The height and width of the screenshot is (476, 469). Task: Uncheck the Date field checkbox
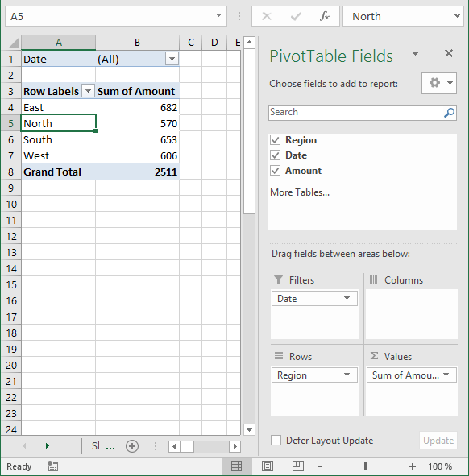click(x=276, y=155)
